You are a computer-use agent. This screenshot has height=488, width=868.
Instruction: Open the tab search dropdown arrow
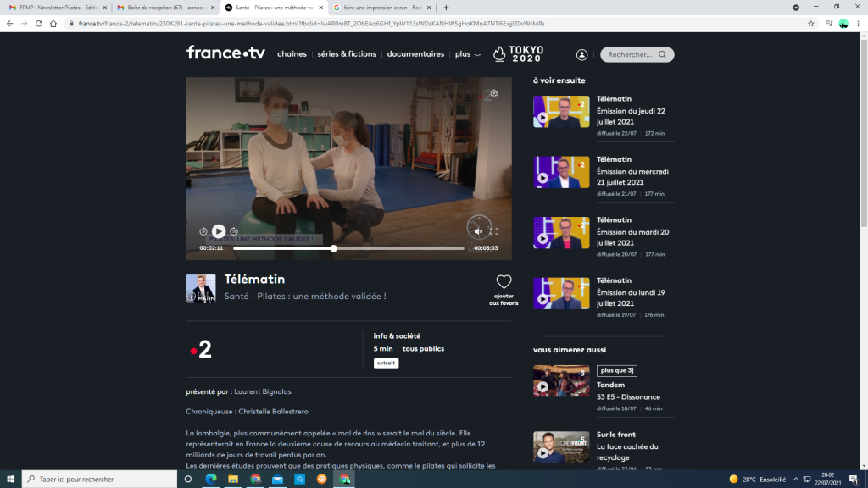[x=795, y=7]
